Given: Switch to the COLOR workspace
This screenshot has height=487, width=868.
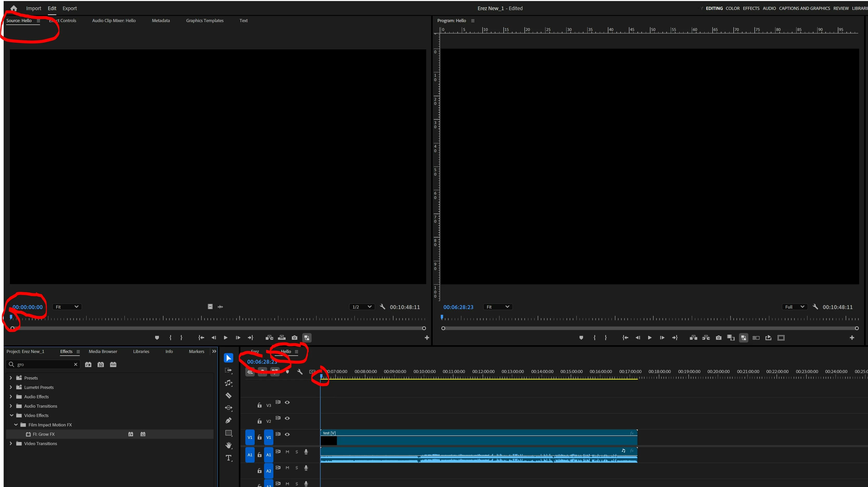Looking at the screenshot, I should click(733, 8).
